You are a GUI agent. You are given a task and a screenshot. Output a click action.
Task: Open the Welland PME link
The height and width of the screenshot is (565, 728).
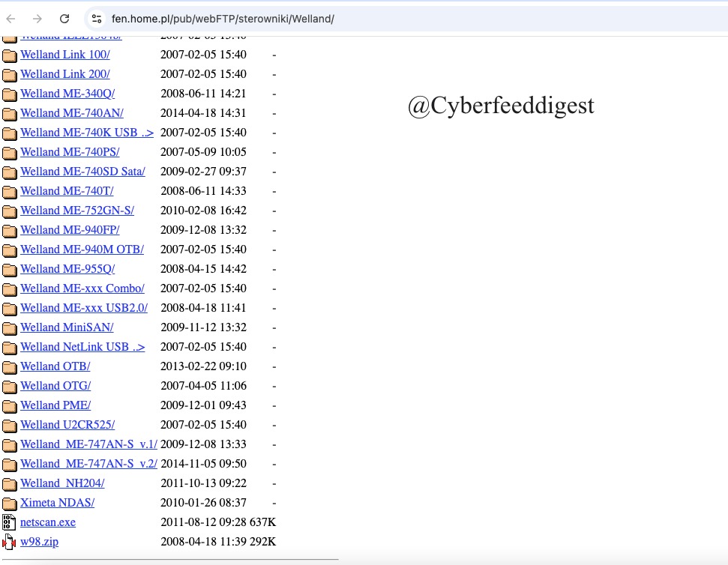point(55,405)
